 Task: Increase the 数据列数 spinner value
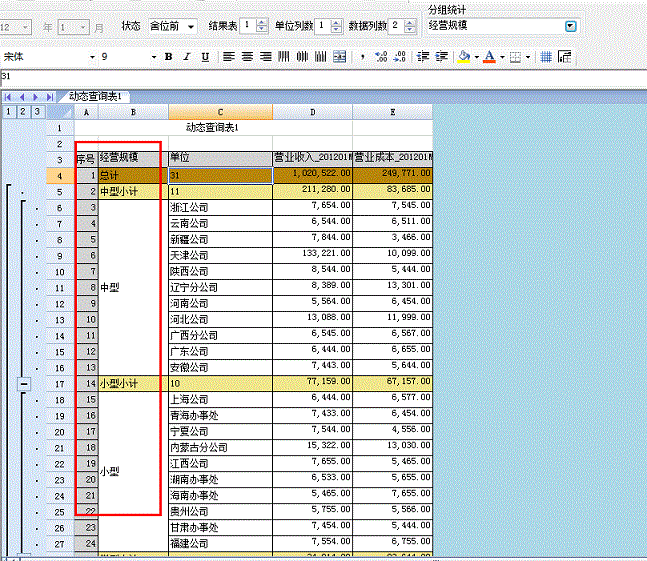pyautogui.click(x=410, y=23)
